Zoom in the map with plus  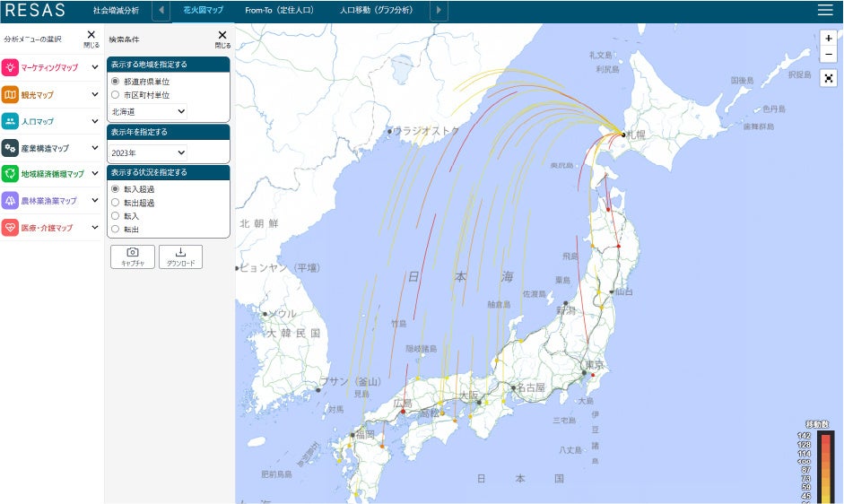[829, 39]
